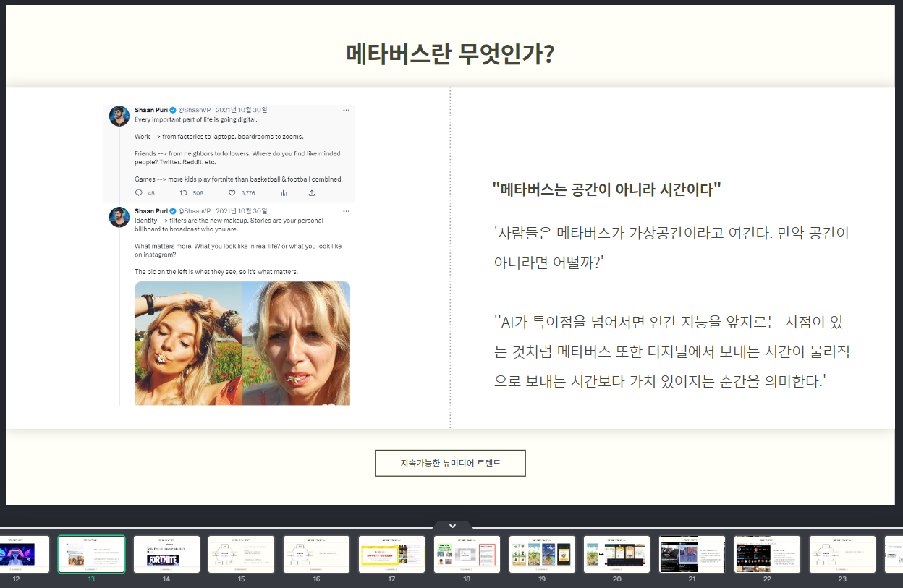This screenshot has height=588, width=903.
Task: Click retweet icon showing 508
Action: [x=184, y=193]
